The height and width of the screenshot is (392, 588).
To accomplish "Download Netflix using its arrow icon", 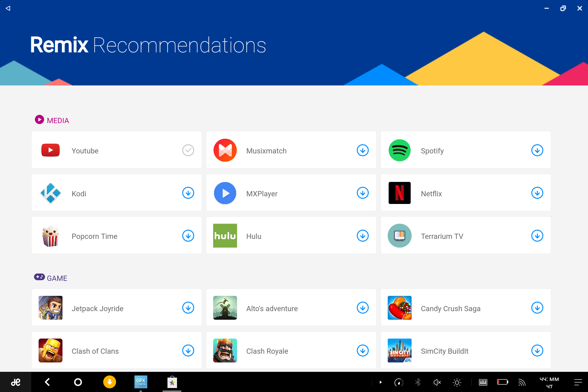I will (x=537, y=193).
